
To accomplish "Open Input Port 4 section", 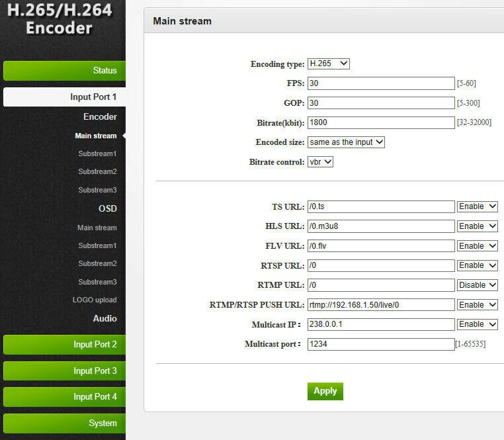I will coord(64,397).
